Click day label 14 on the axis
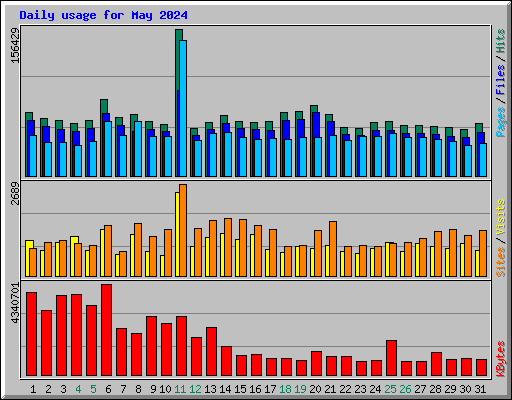This screenshot has width=512, height=400. [x=225, y=389]
